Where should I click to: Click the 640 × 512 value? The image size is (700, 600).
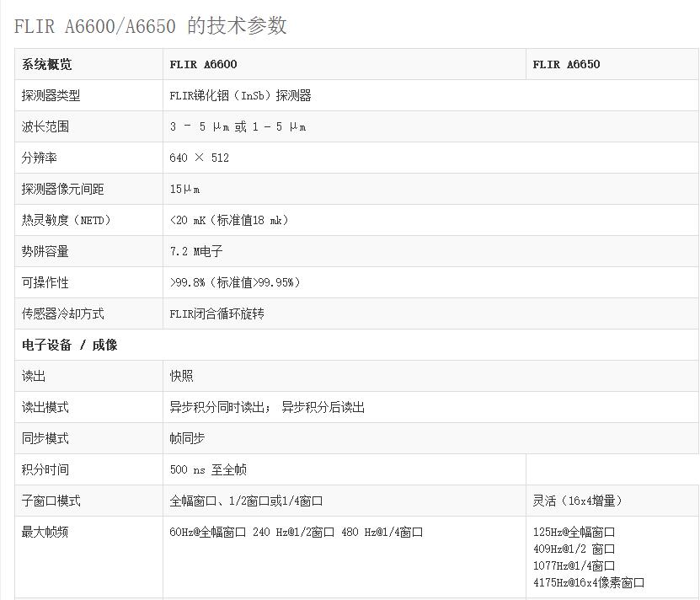pos(199,158)
